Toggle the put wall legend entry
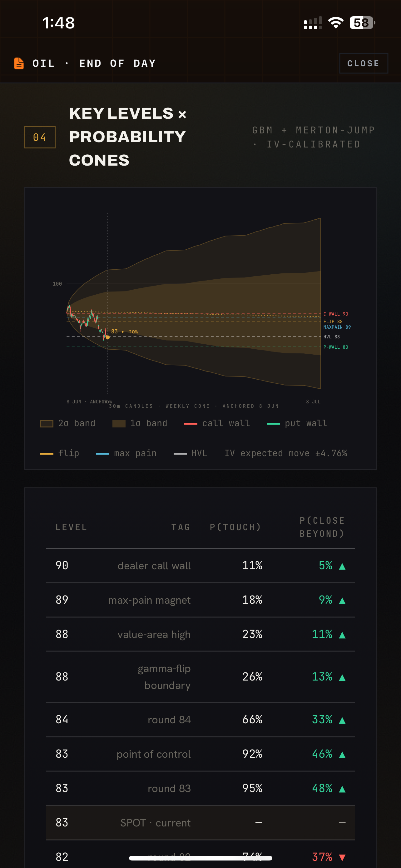The image size is (401, 868). click(297, 424)
